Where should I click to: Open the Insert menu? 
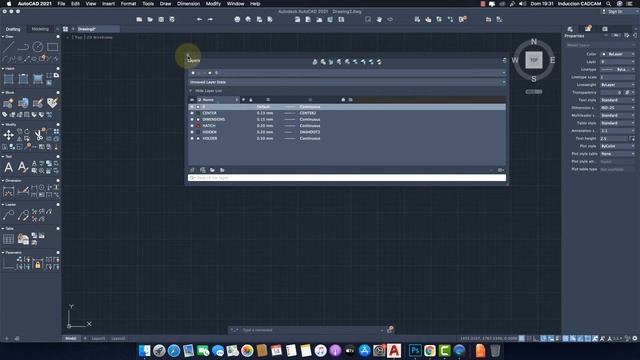[108, 4]
